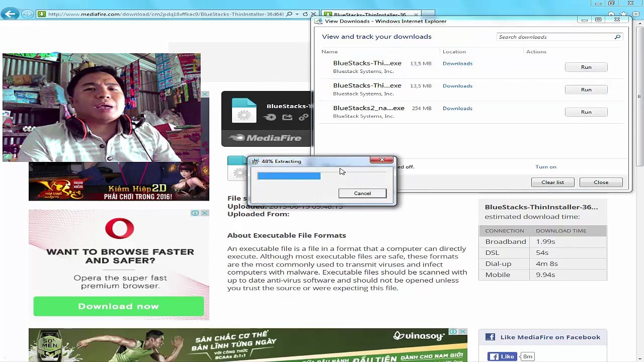Viewport: 644px width, 362px height.
Task: Click the Kiếm Hiệp 2D game banner ad
Action: pos(119,181)
